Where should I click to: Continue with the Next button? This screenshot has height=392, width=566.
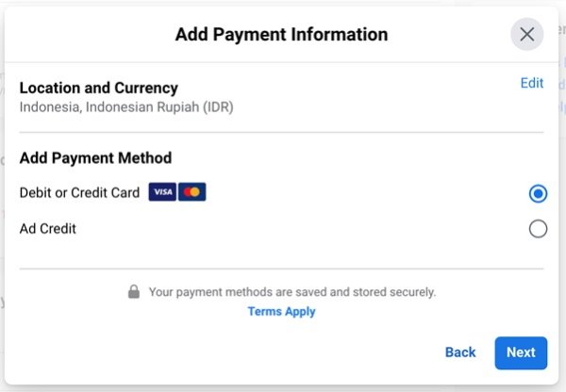[521, 353]
